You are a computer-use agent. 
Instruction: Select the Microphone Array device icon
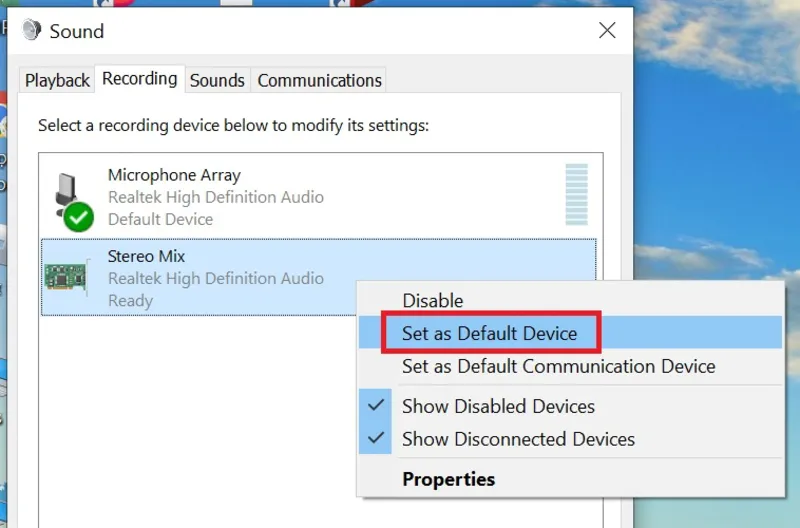click(68, 191)
